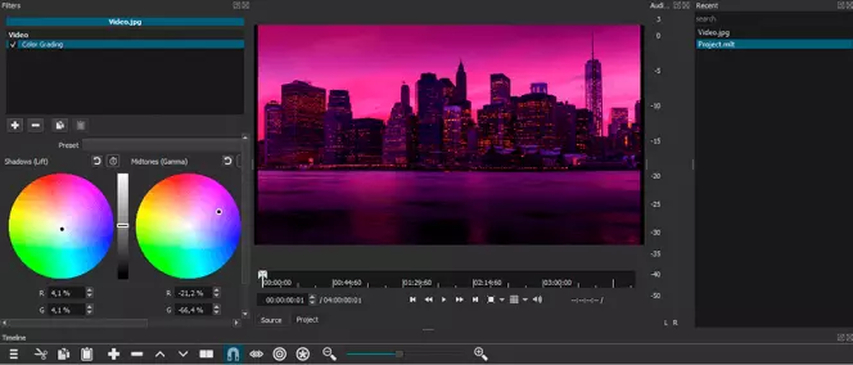This screenshot has height=365, width=853.
Task: Click the playhead marker at 00:00:00
Action: tap(263, 275)
